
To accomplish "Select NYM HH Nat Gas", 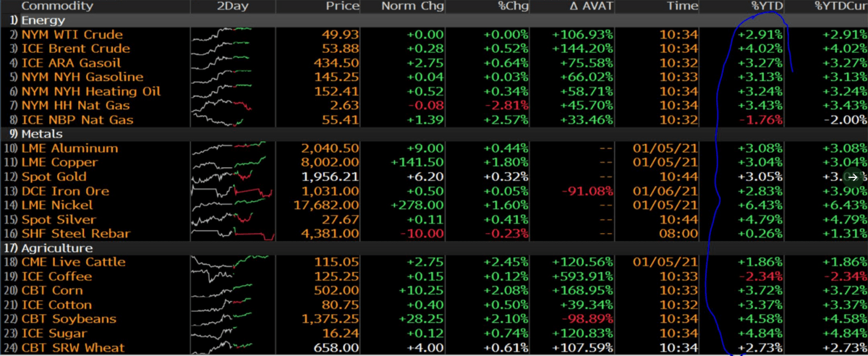I will click(x=76, y=106).
